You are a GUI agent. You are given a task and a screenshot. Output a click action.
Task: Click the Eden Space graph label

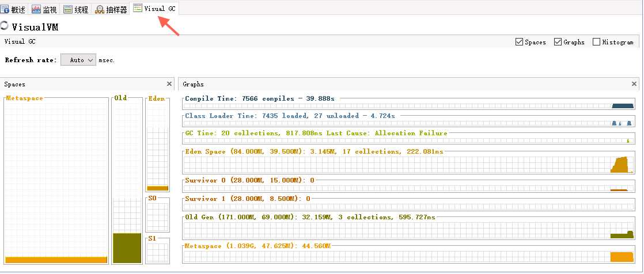(x=314, y=151)
